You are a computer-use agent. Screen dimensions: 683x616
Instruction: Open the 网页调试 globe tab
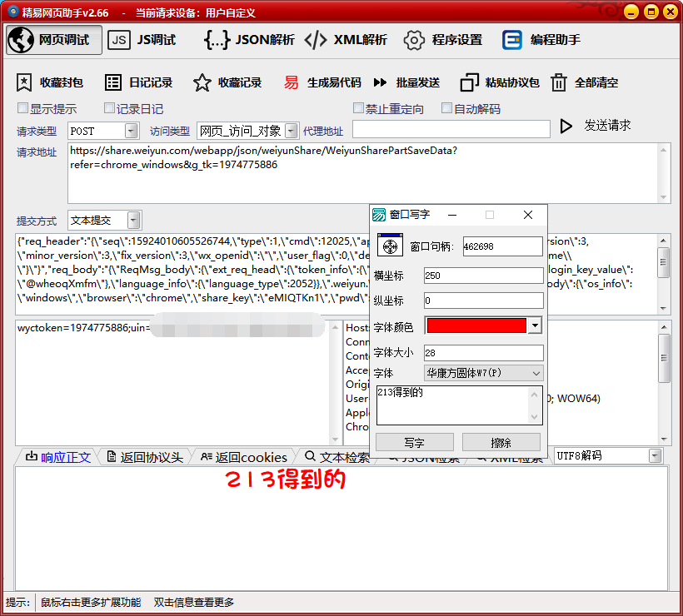coord(54,40)
